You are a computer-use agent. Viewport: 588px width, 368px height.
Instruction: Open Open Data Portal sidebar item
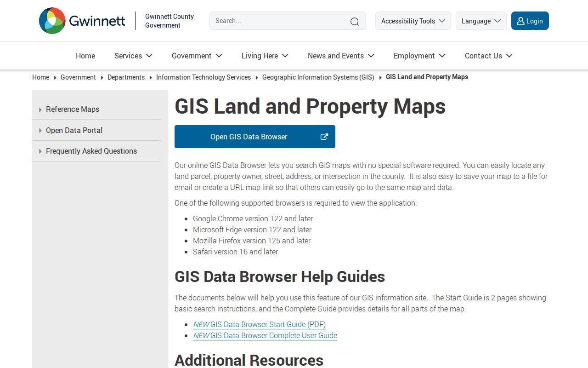(96, 130)
